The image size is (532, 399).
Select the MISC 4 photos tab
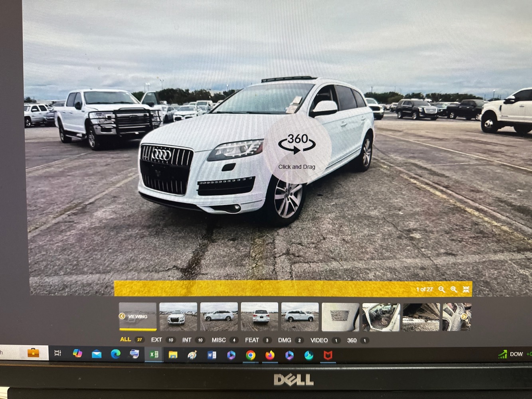[x=225, y=340]
